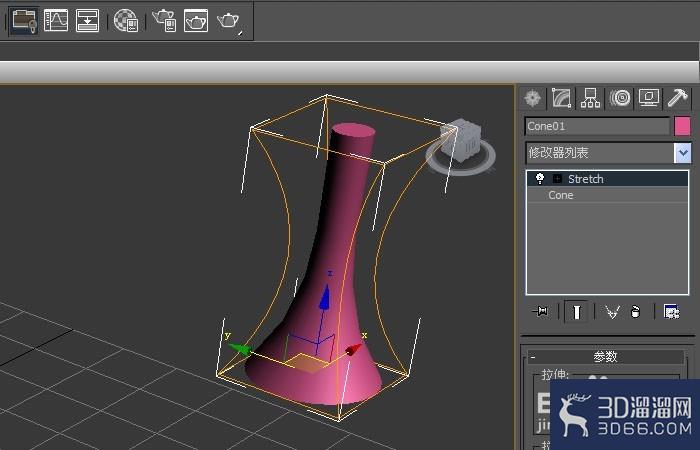
Task: Open the Rendered Frame Window icon
Action: (x=196, y=21)
